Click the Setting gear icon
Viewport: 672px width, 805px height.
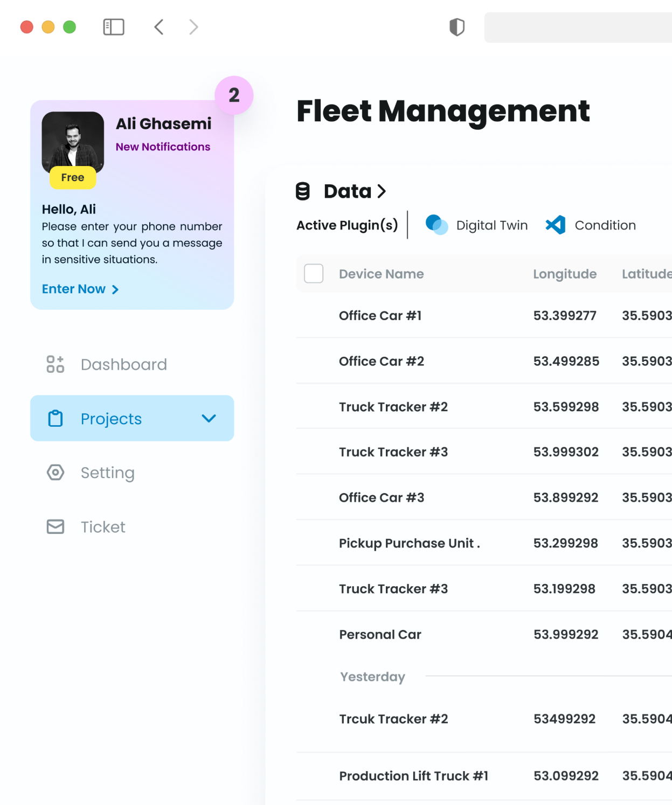pos(56,473)
